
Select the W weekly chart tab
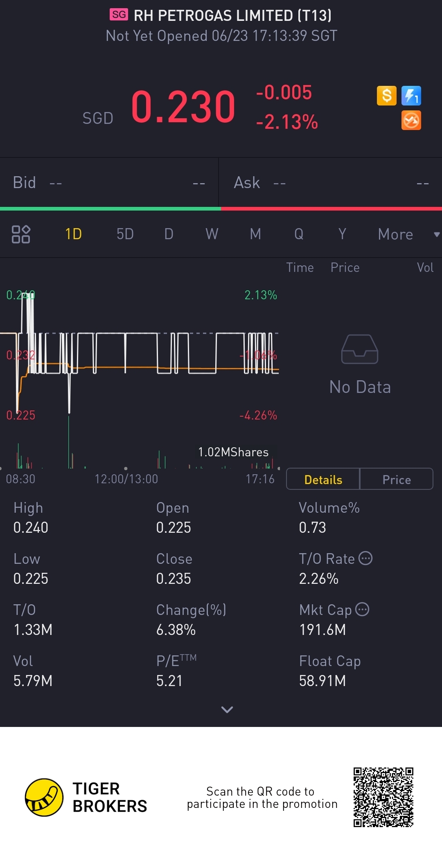tap(212, 234)
